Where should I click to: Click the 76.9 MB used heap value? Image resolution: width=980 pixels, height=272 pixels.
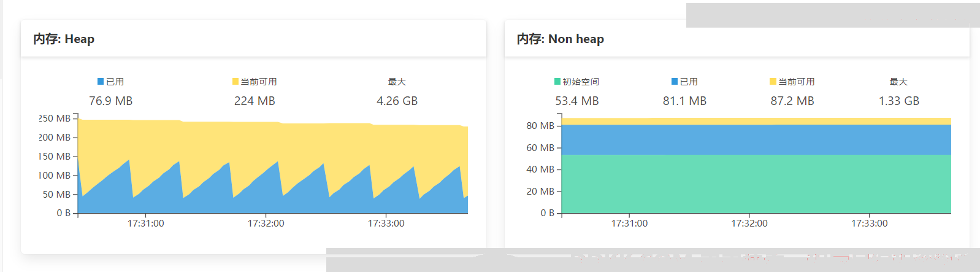110,101
